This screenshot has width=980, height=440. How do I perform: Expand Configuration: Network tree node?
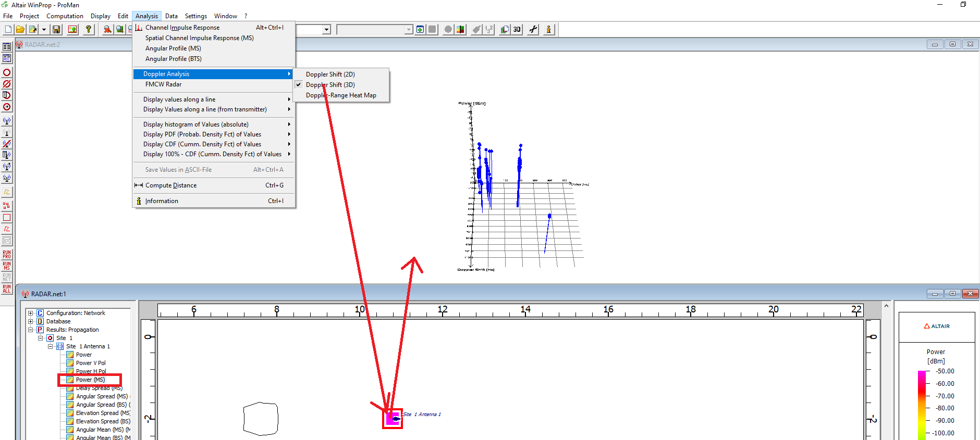(30, 313)
